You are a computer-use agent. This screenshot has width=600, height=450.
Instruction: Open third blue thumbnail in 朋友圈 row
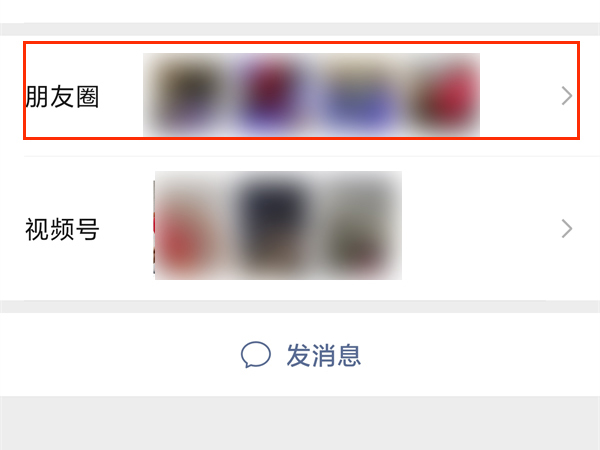click(x=354, y=95)
